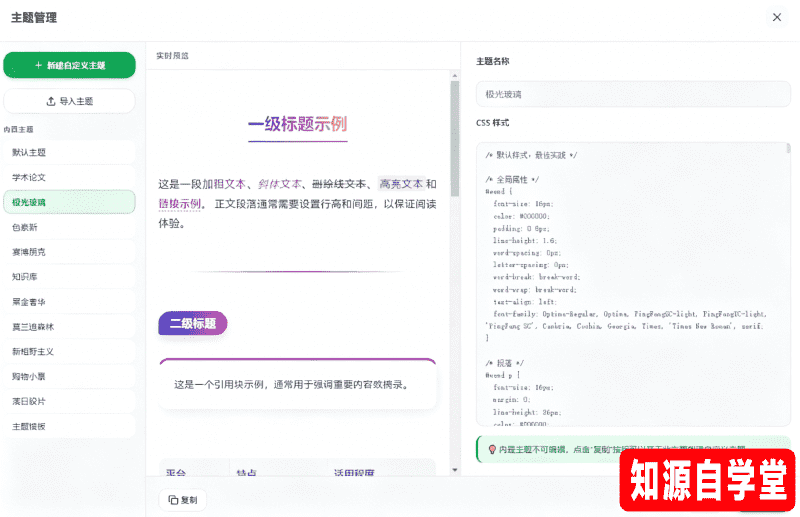Click the 导入主题 button
800x517 pixels.
tap(69, 101)
